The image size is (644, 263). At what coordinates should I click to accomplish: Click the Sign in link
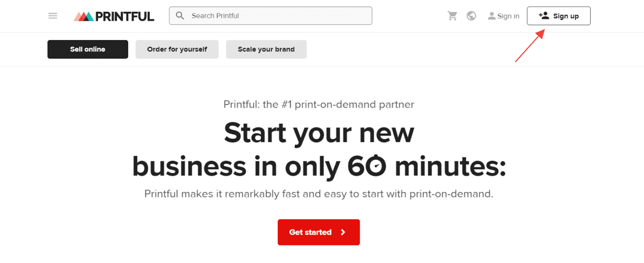point(508,16)
